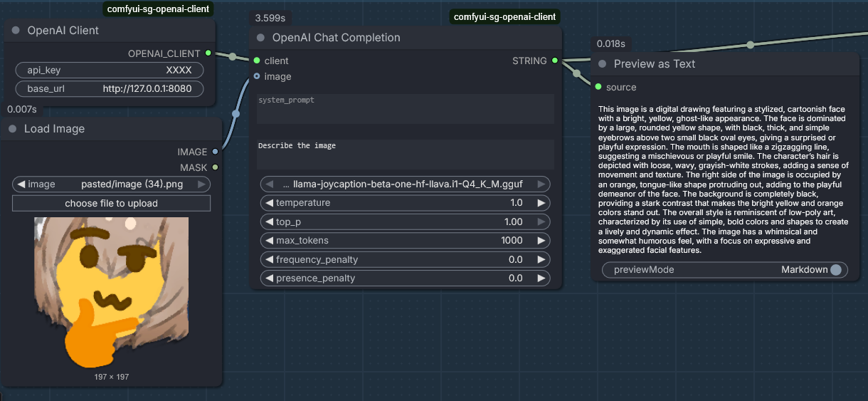The height and width of the screenshot is (401, 868).
Task: Collapse the OpenAI Client node via its dot
Action: click(16, 31)
